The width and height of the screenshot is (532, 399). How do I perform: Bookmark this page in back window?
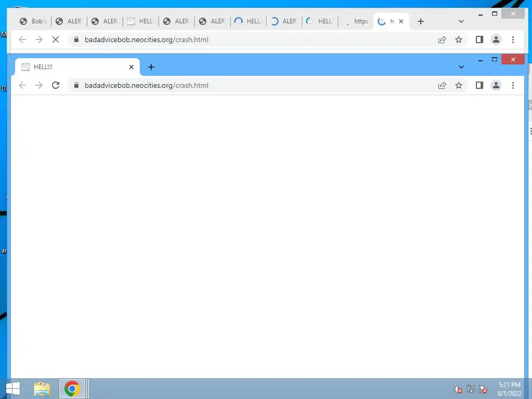tap(459, 39)
